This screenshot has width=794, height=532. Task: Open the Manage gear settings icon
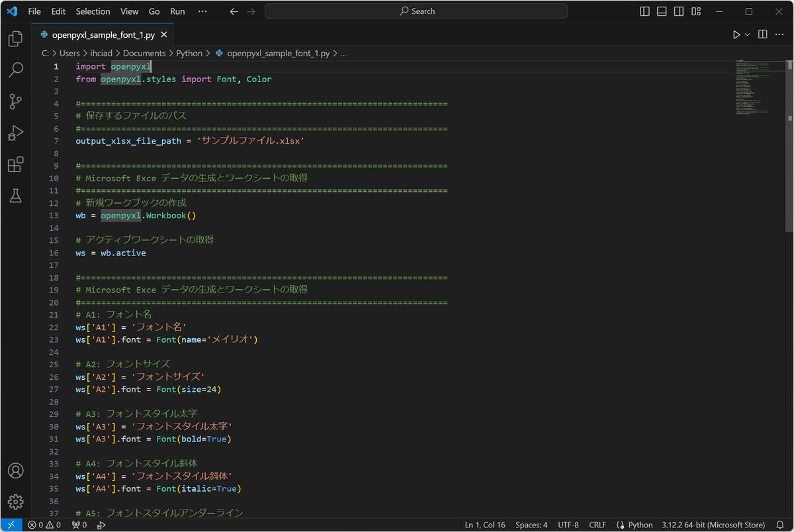[x=15, y=502]
